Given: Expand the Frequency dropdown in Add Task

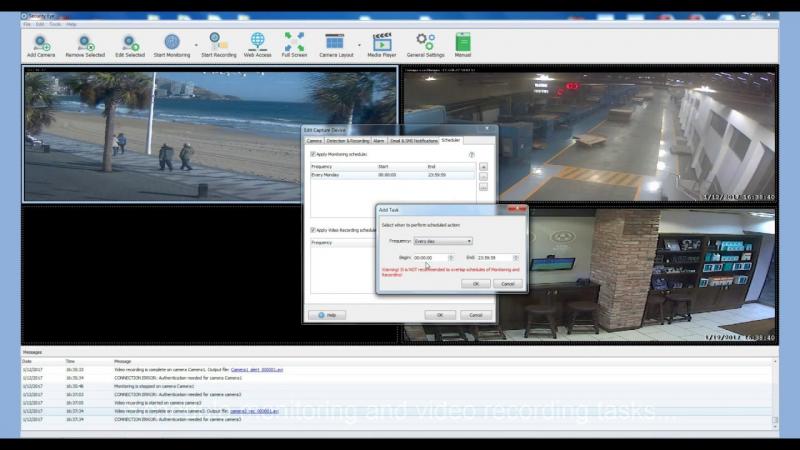Looking at the screenshot, I should pyautogui.click(x=443, y=241).
